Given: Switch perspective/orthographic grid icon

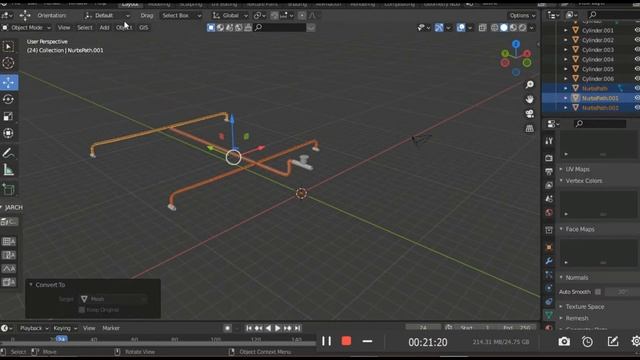Looking at the screenshot, I should 529,129.
